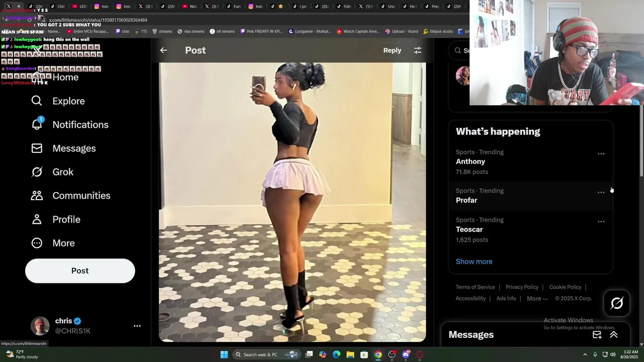The width and height of the screenshot is (644, 362).
Task: Select Grok in the navigation menu
Action: coord(63,172)
